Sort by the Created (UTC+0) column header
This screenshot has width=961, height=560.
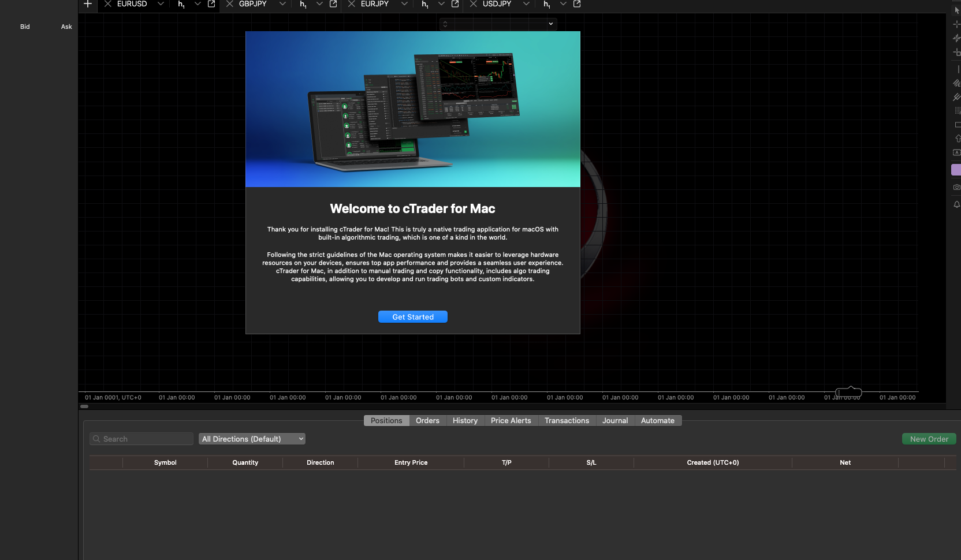pos(713,463)
